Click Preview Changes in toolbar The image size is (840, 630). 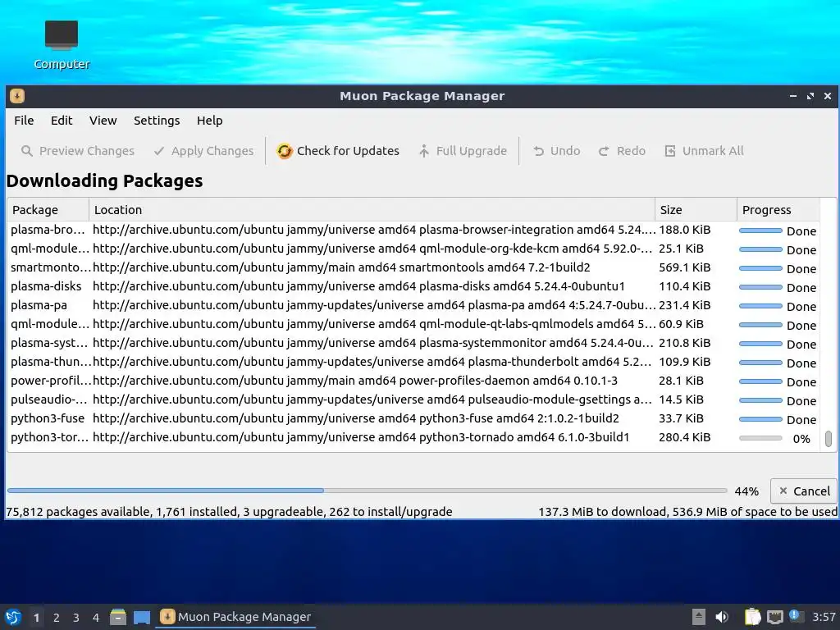(x=78, y=151)
